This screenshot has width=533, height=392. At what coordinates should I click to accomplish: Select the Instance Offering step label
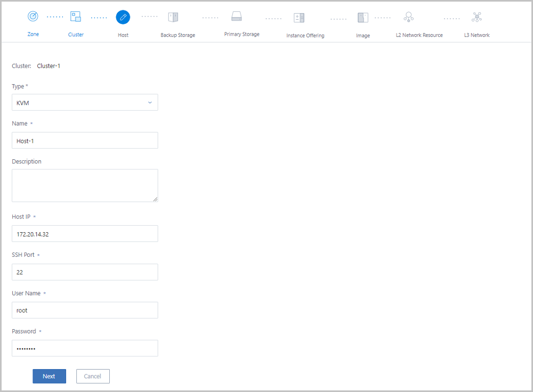coord(305,35)
